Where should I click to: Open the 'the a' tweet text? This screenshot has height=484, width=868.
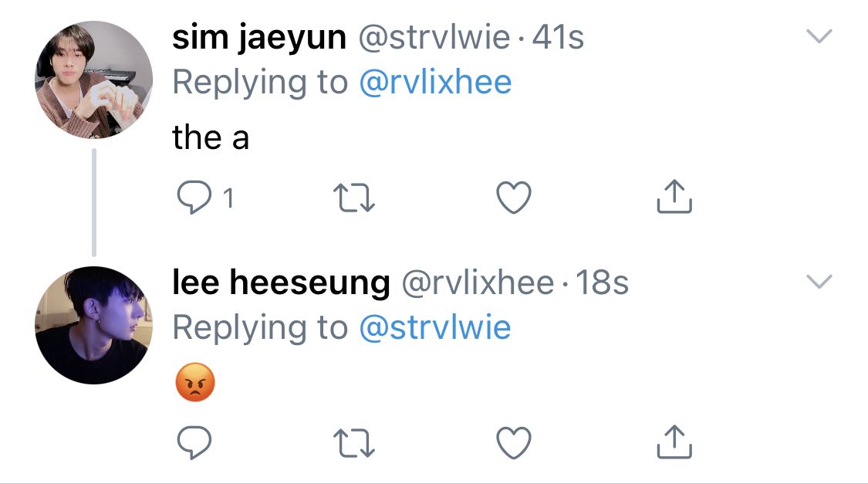click(x=211, y=137)
